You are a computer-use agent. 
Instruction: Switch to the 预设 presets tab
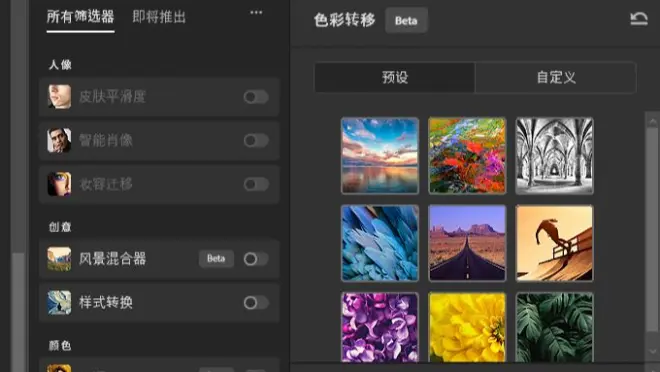pyautogui.click(x=394, y=77)
